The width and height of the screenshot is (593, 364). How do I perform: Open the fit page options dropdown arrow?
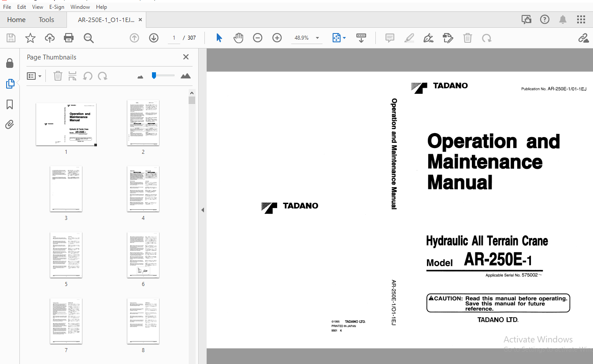pyautogui.click(x=344, y=38)
